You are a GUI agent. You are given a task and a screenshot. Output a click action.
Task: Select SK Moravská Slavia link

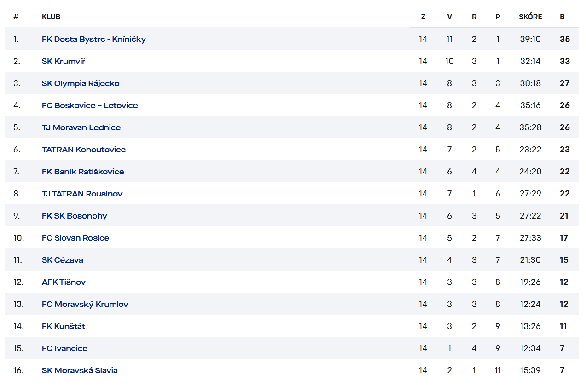pyautogui.click(x=80, y=370)
